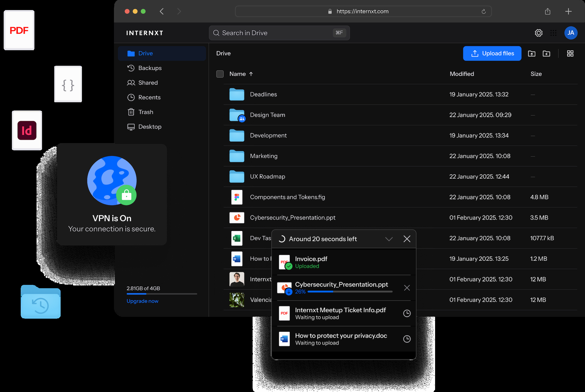The width and height of the screenshot is (585, 392).
Task: Open the Shared section
Action: [148, 82]
